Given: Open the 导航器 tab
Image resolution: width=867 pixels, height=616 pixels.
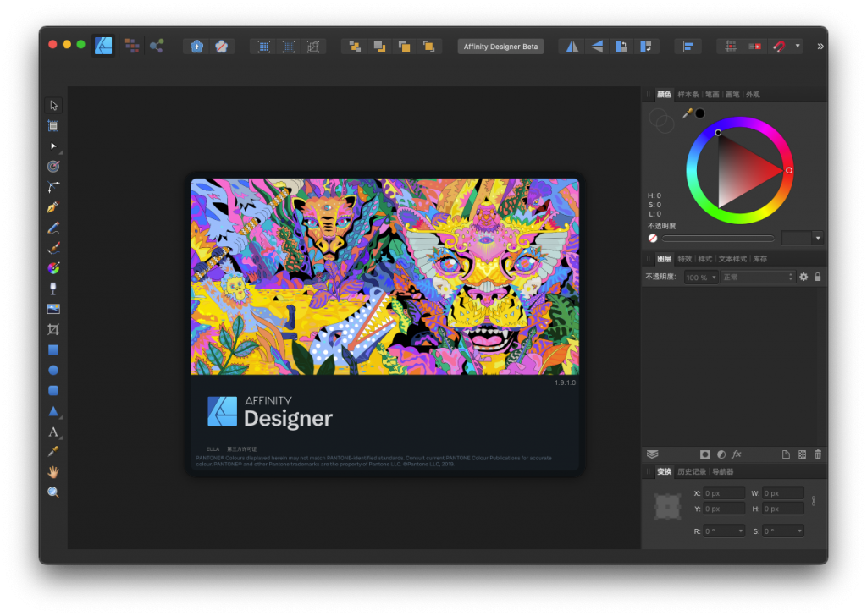Looking at the screenshot, I should coord(723,472).
